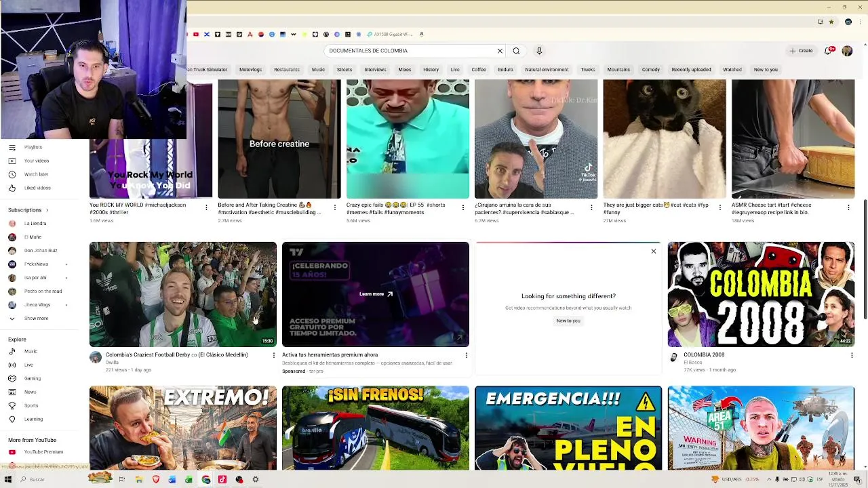Bookmark the page with the star icon
Viewport: 868px width, 488px height.
click(831, 22)
